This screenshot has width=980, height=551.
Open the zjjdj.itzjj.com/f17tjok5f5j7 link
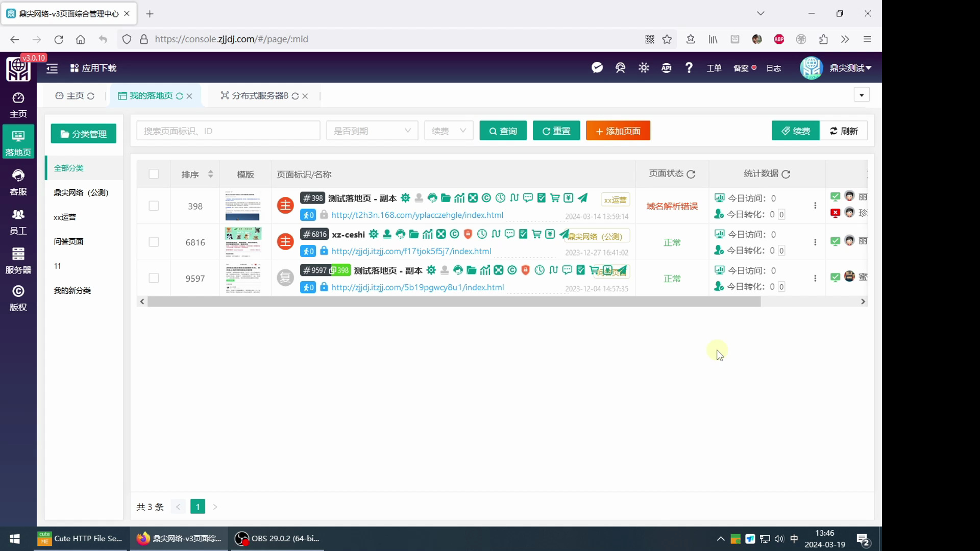coord(411,251)
